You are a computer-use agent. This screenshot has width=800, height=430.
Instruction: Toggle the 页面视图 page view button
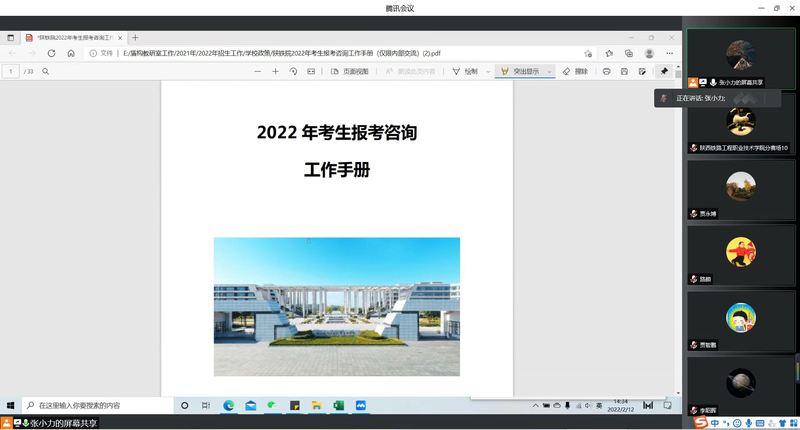tap(349, 72)
